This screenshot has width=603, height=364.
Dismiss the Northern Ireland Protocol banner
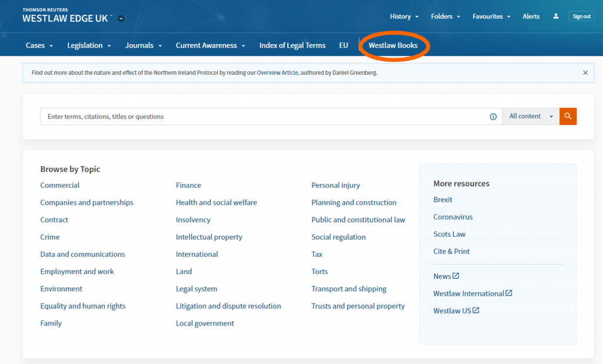(585, 73)
